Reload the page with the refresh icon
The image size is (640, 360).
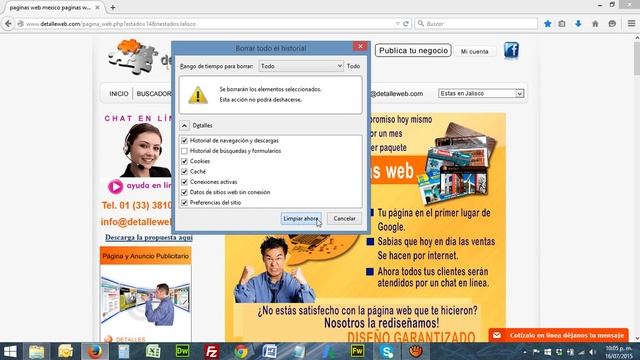click(406, 24)
